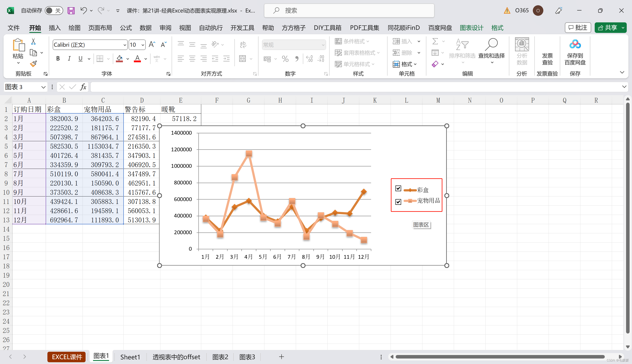
Task: Open the 格式 cells dropdown
Action: click(x=405, y=64)
